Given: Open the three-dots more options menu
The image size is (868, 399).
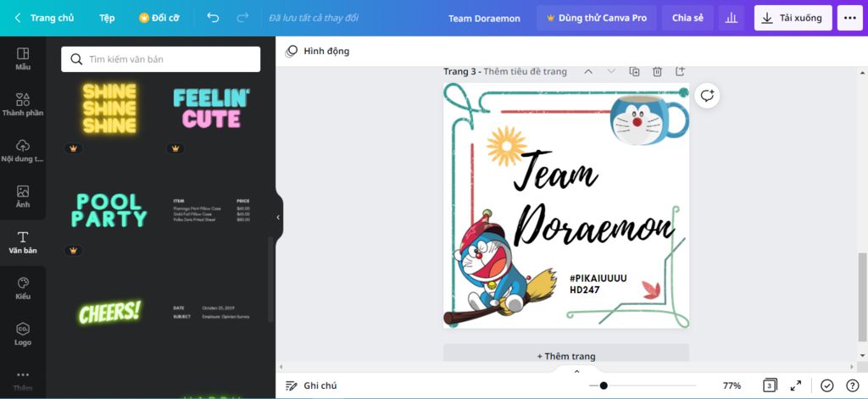Looking at the screenshot, I should (849, 18).
